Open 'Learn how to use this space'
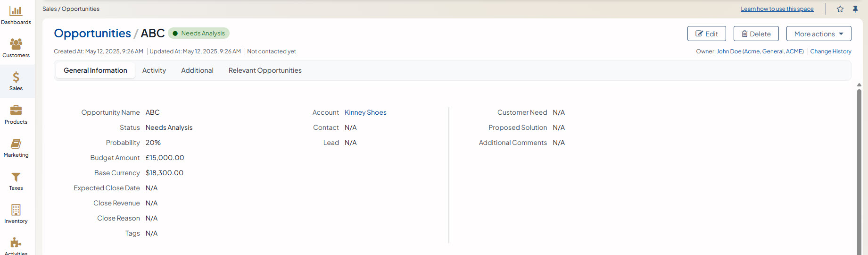Screen dimensions: 868x255 click(777, 9)
